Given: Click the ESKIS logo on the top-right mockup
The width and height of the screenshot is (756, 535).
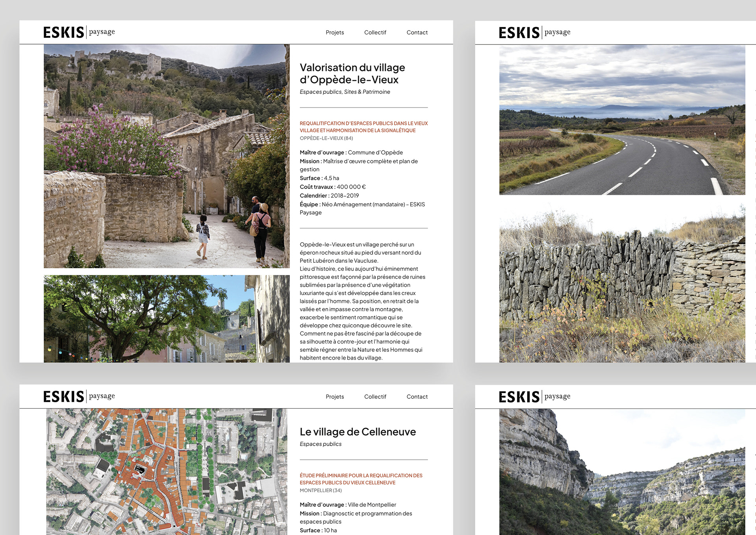Looking at the screenshot, I should pyautogui.click(x=534, y=32).
